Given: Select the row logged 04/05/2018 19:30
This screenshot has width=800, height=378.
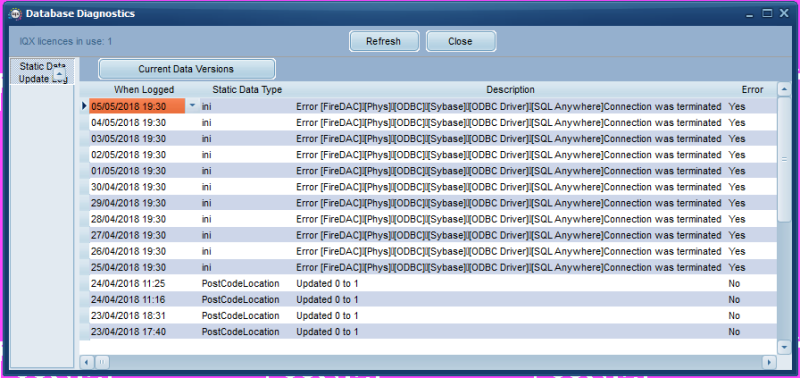Looking at the screenshot, I should (429, 122).
